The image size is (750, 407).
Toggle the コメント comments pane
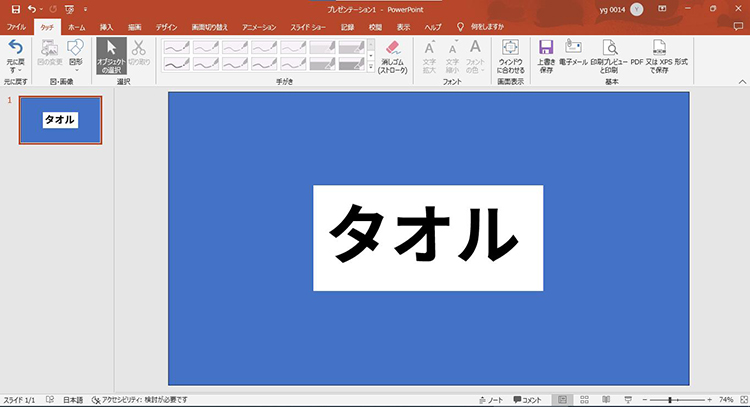[x=527, y=399]
